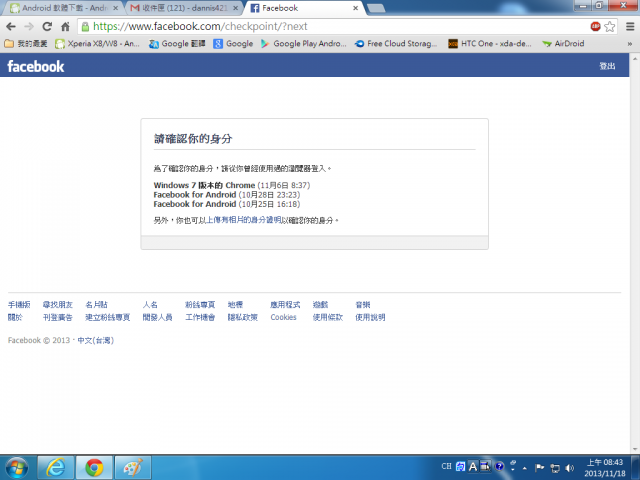Click the network tray icon
This screenshot has width=640, height=480.
pos(555,468)
